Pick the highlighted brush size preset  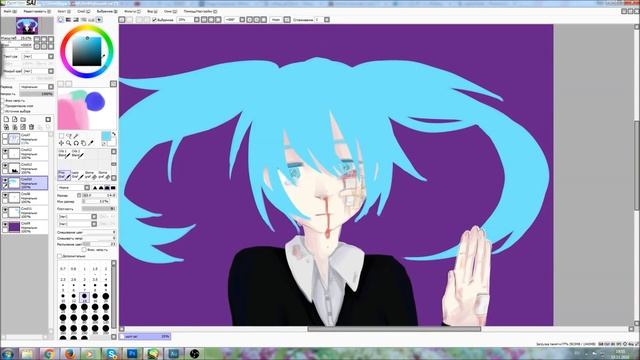coord(84,297)
